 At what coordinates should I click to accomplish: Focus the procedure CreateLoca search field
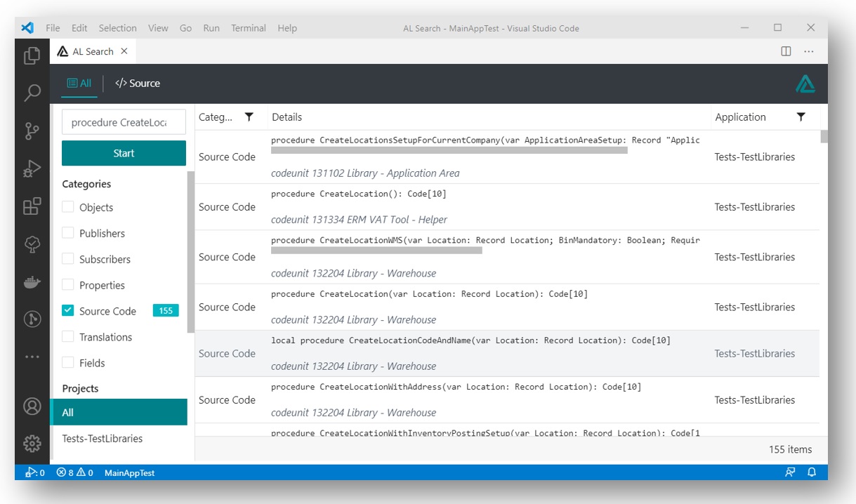(x=124, y=122)
